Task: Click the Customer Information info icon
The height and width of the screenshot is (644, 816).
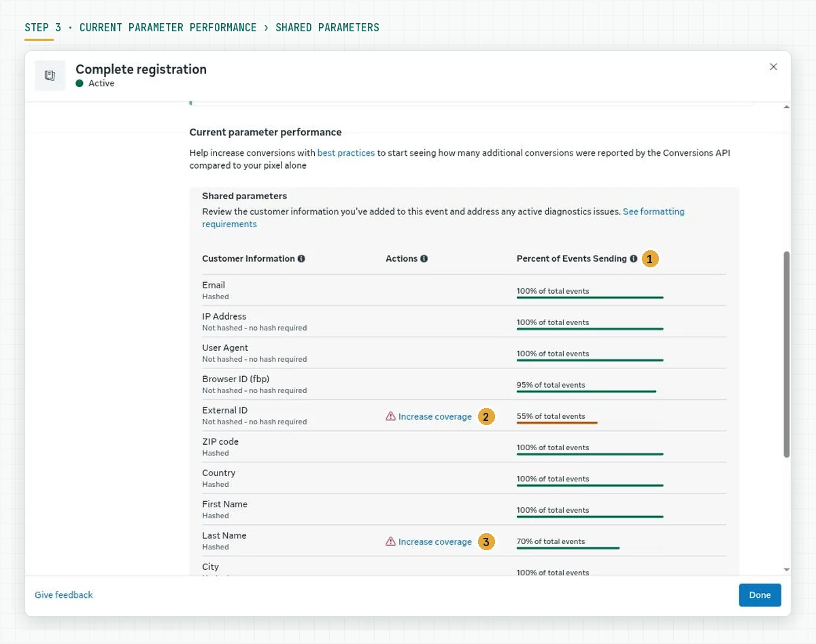Action: pos(301,259)
